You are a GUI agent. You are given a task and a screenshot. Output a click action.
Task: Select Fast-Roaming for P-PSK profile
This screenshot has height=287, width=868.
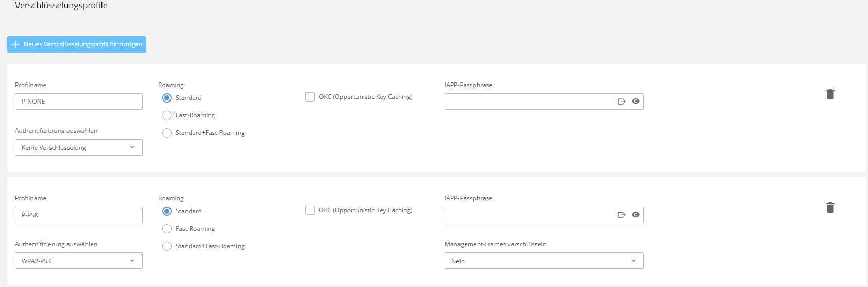coord(167,229)
